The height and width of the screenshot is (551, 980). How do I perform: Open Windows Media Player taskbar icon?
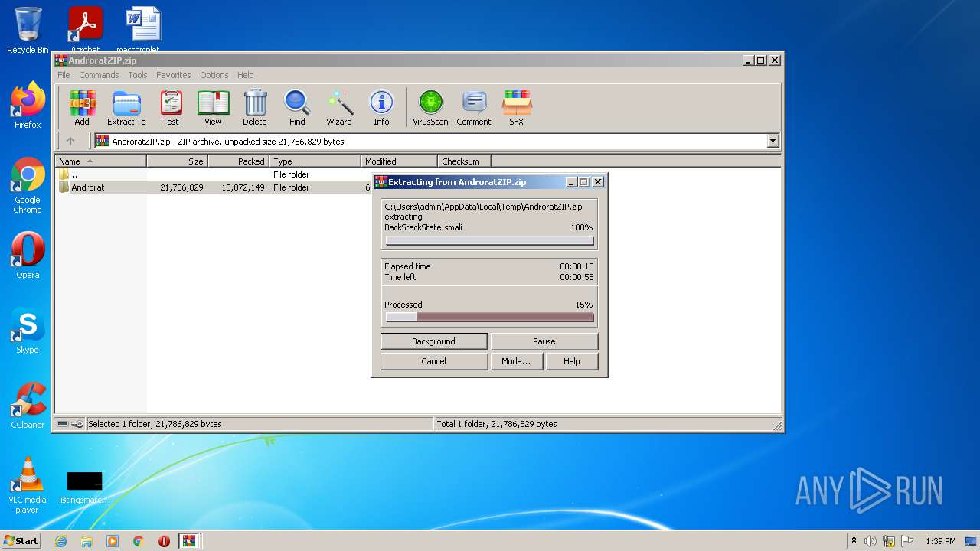[x=113, y=541]
